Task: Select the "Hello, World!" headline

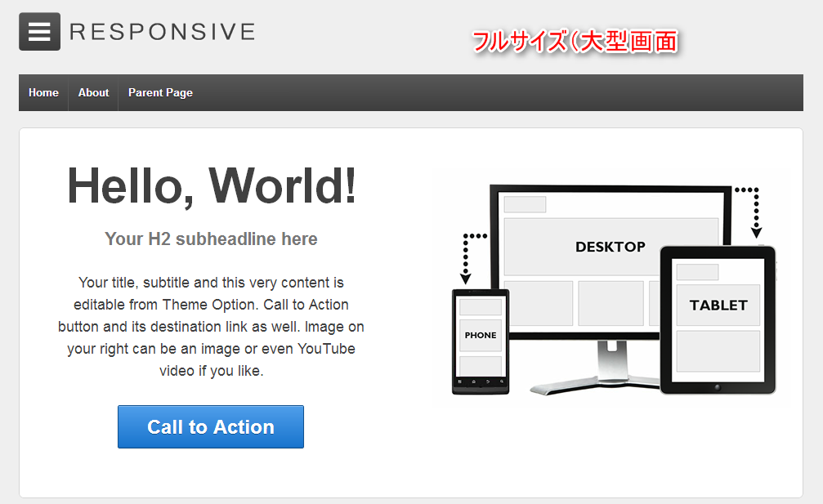Action: [211, 186]
